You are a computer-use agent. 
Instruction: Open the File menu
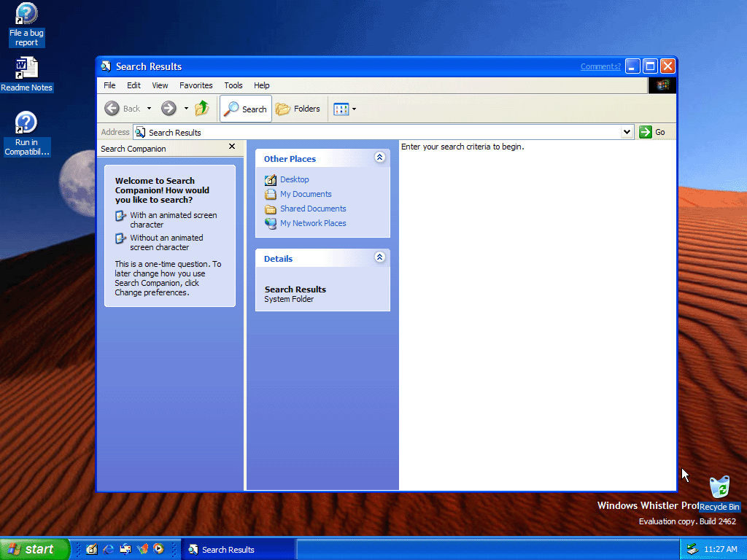coord(109,85)
